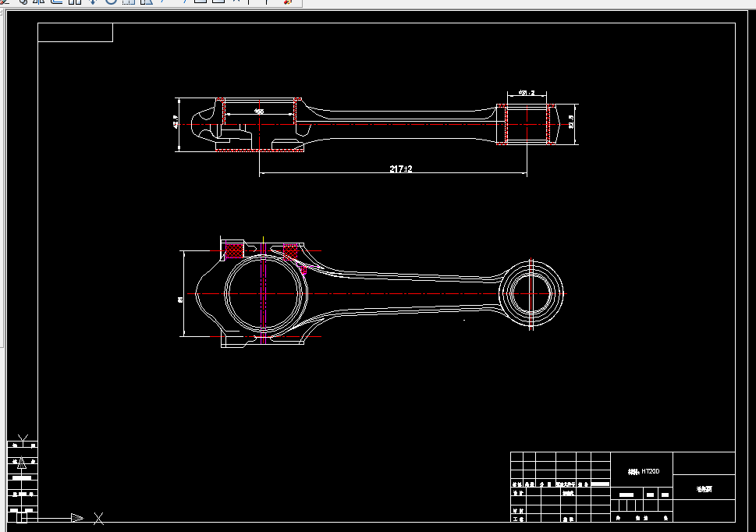Select the drawing name cell in title block

coord(704,489)
